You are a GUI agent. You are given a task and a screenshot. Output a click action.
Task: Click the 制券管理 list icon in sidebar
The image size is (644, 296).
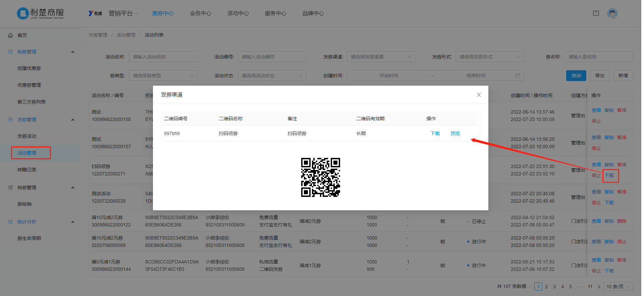tap(10, 52)
